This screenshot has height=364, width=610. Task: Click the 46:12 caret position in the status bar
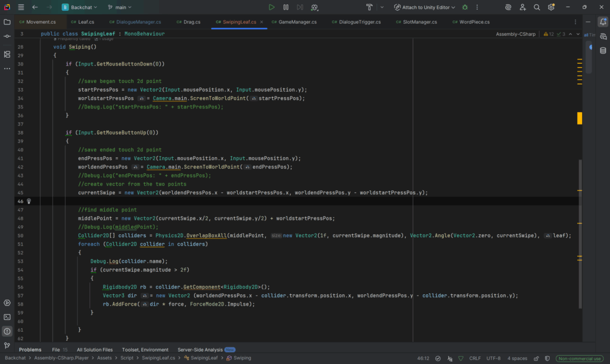click(424, 359)
